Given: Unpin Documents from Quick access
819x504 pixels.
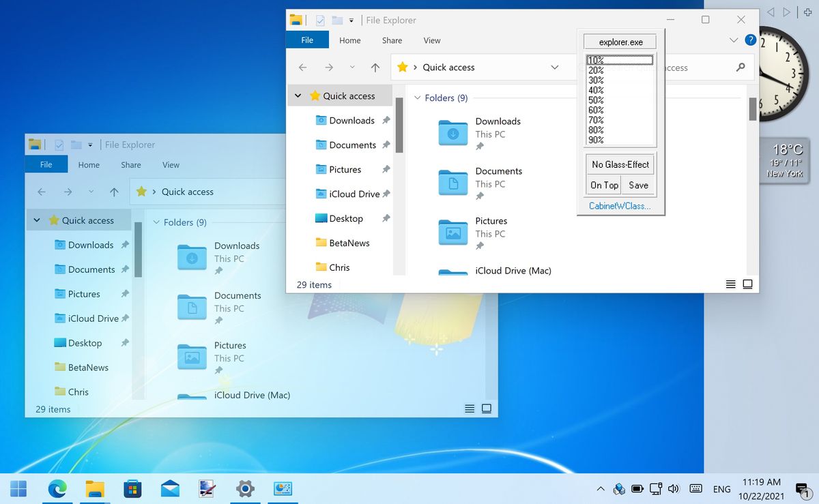Looking at the screenshot, I should (388, 145).
